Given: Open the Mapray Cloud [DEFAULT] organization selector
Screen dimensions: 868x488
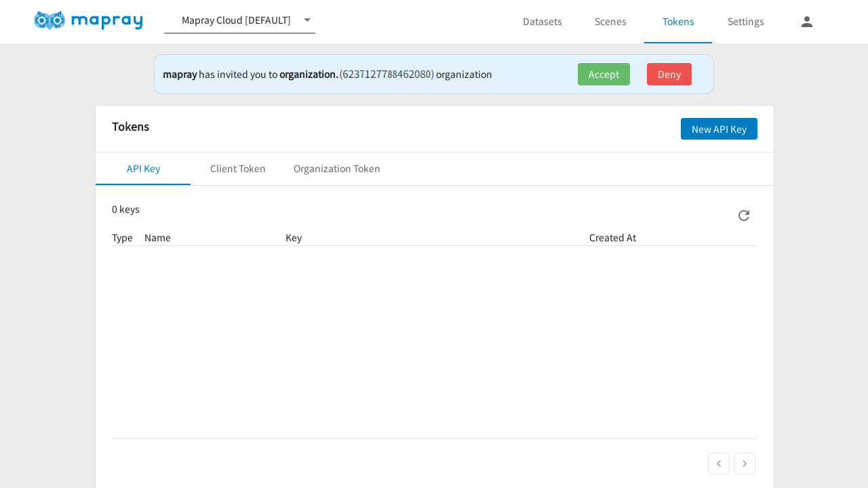Looking at the screenshot, I should [x=236, y=20].
